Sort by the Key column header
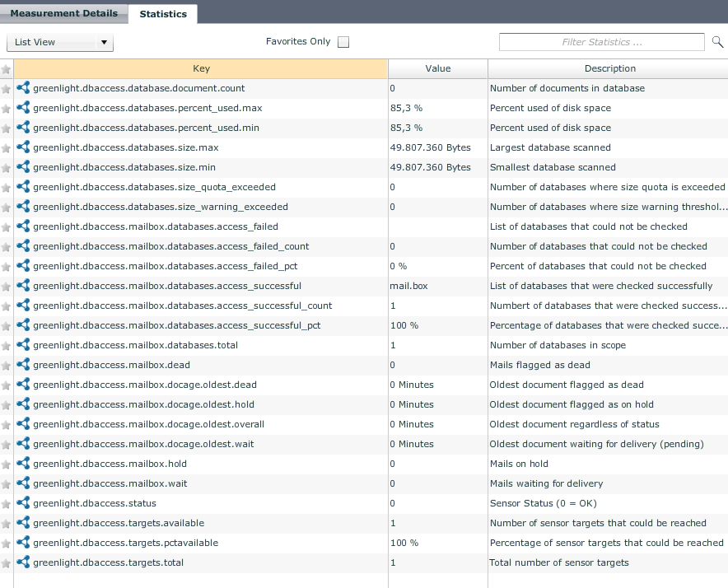The image size is (728, 588). point(201,69)
